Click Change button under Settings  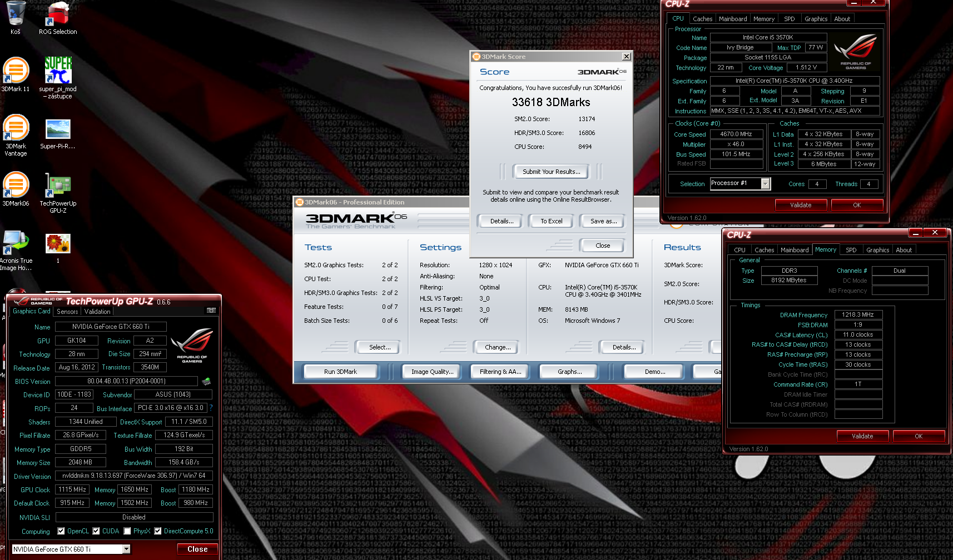point(498,347)
